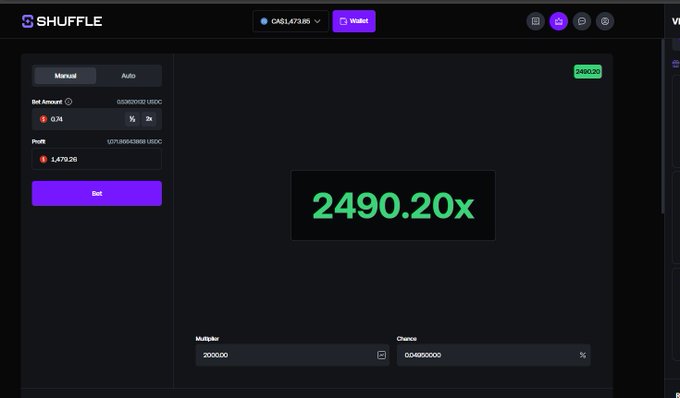Open the Wallet
The width and height of the screenshot is (680, 398).
pos(354,21)
